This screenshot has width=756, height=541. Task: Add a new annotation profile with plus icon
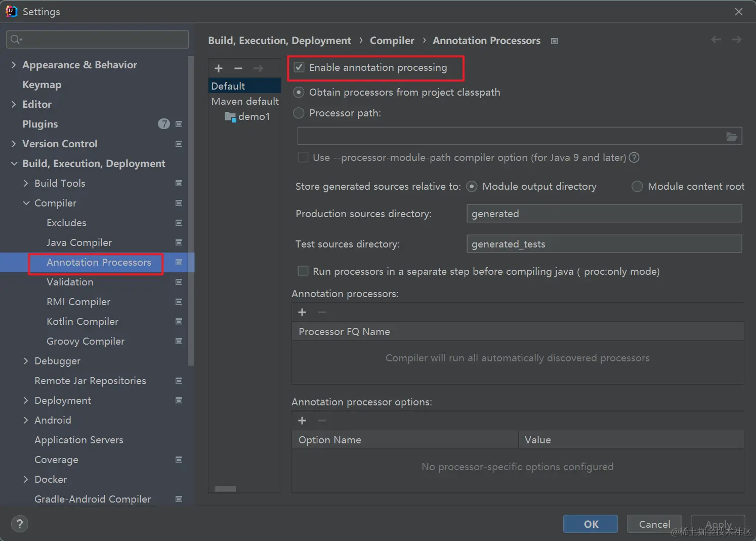(x=219, y=68)
